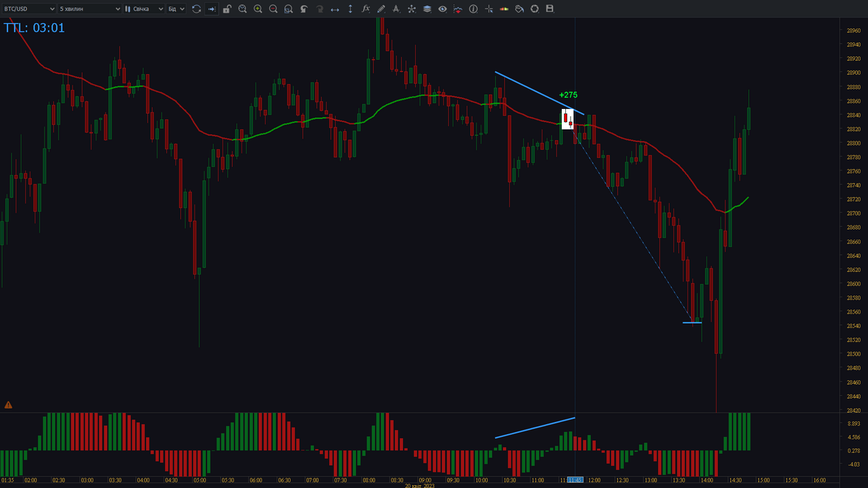This screenshot has width=868, height=488.
Task: Click the undo arrow icon
Action: (x=304, y=9)
